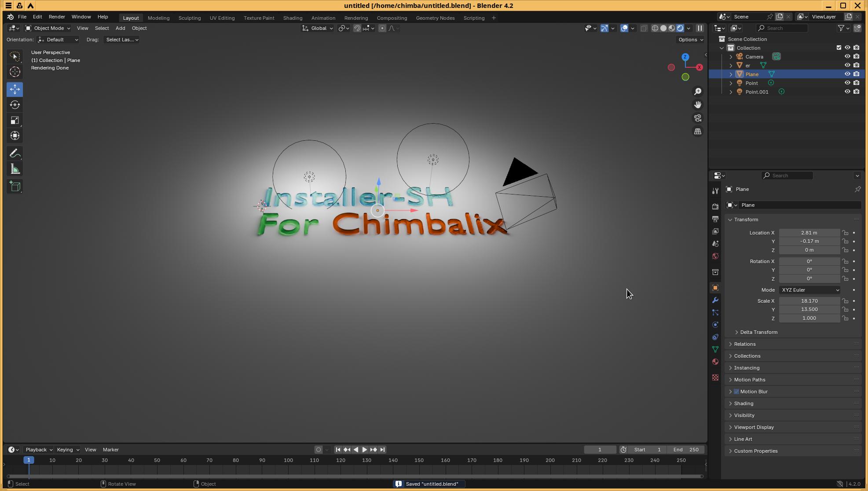
Task: Choose the Annotate pencil tool
Action: [15, 154]
